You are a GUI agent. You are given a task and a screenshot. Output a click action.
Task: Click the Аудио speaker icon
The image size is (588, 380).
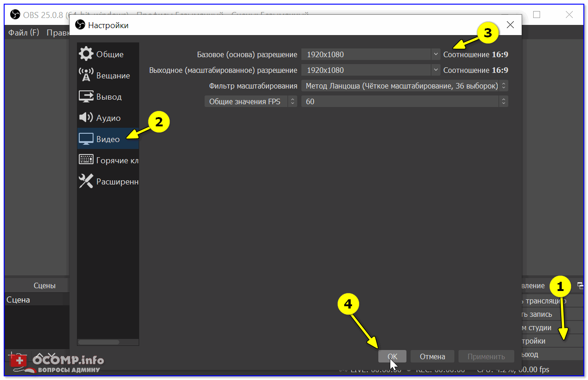click(x=86, y=118)
